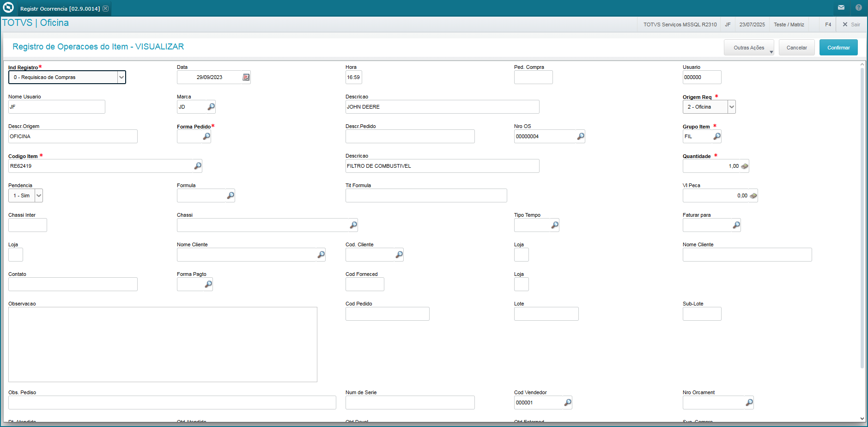Close the Registr Ocorrencia tab
The height and width of the screenshot is (427, 868).
coord(106,8)
